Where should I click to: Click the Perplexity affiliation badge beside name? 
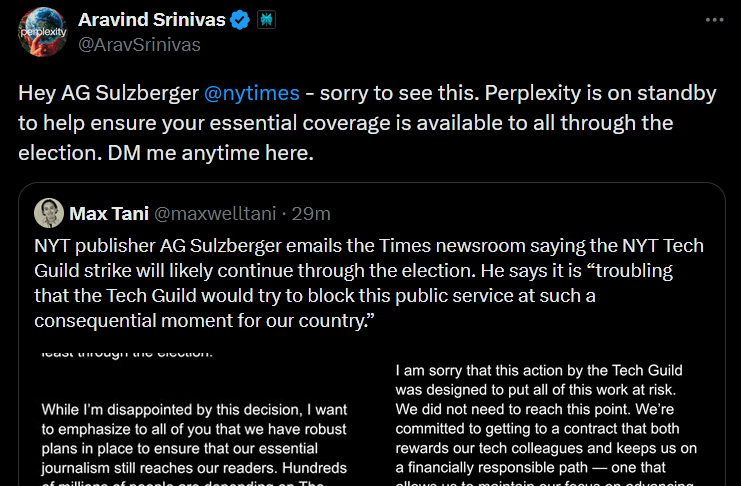(268, 20)
